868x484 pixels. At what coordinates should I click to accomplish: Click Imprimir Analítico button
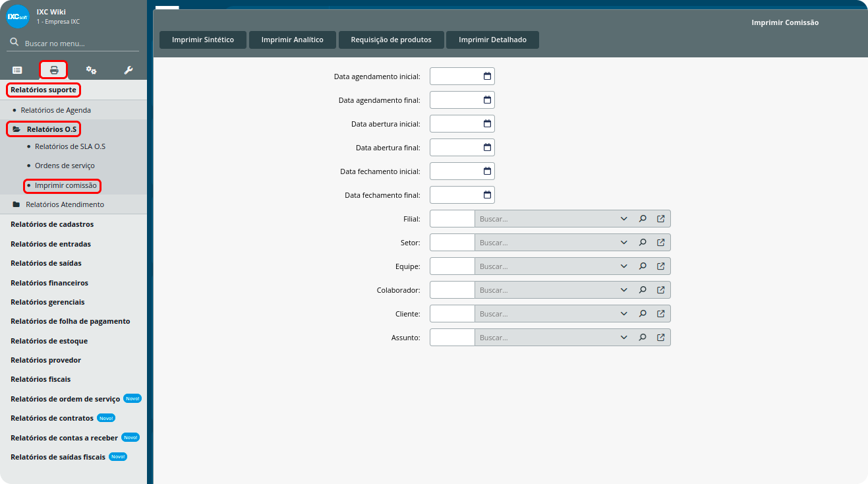click(x=292, y=40)
